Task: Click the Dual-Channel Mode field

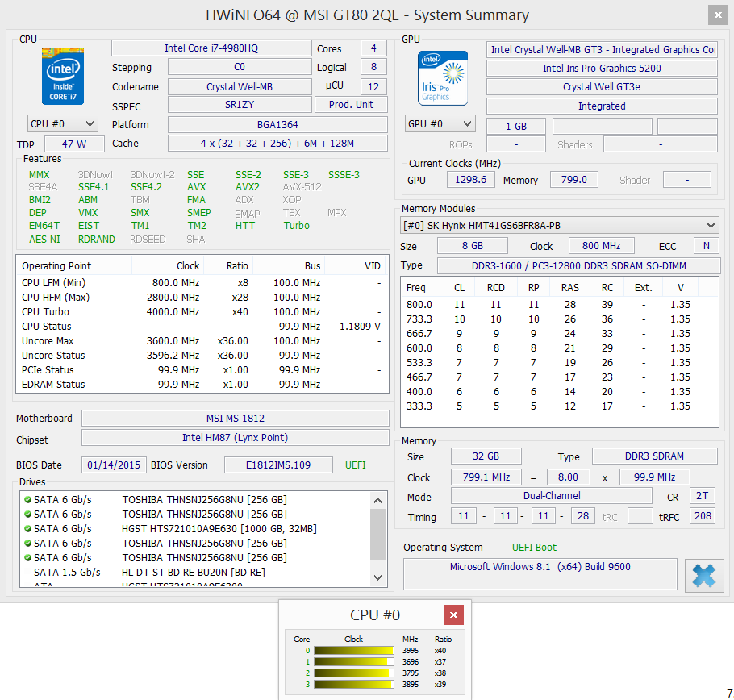Action: pos(552,496)
